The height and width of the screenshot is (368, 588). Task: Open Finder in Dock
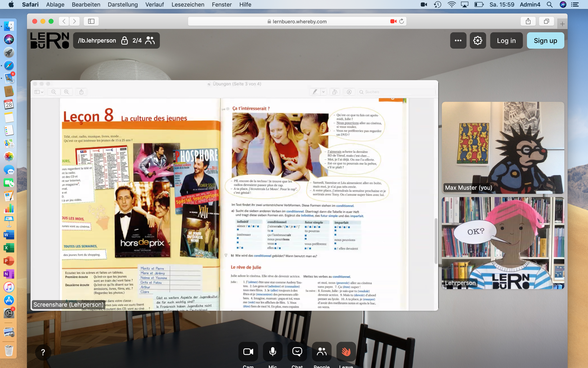(9, 26)
